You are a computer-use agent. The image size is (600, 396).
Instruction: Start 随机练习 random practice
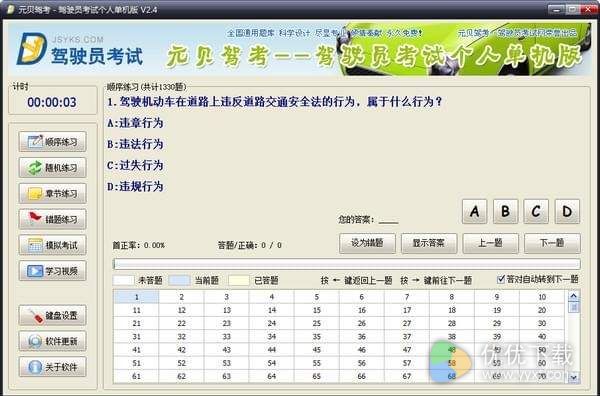pyautogui.click(x=52, y=168)
